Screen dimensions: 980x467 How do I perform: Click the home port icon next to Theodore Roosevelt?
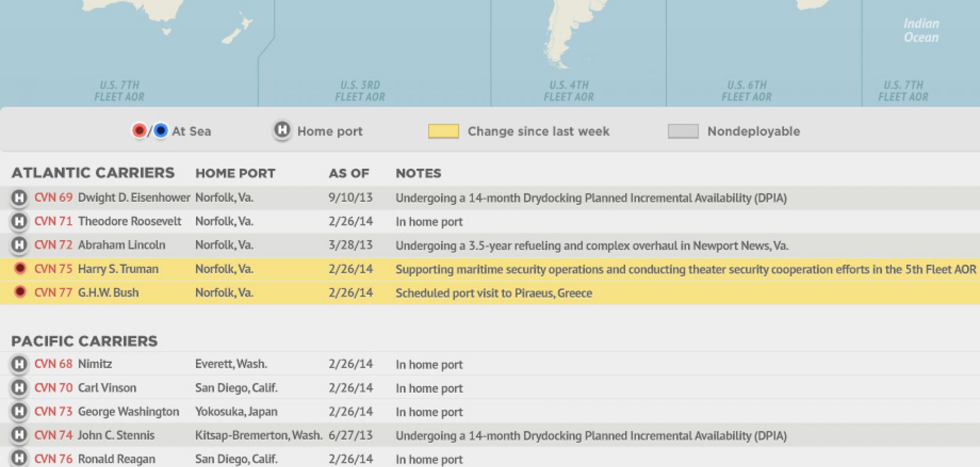pyautogui.click(x=19, y=221)
